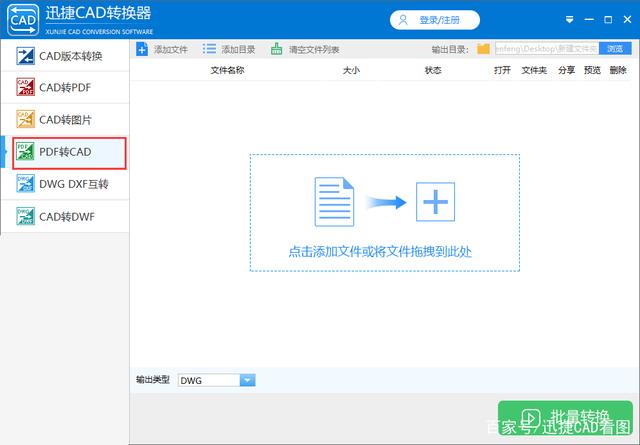
Task: Click the DWG DXF互转 sidebar icon
Action: (x=25, y=184)
